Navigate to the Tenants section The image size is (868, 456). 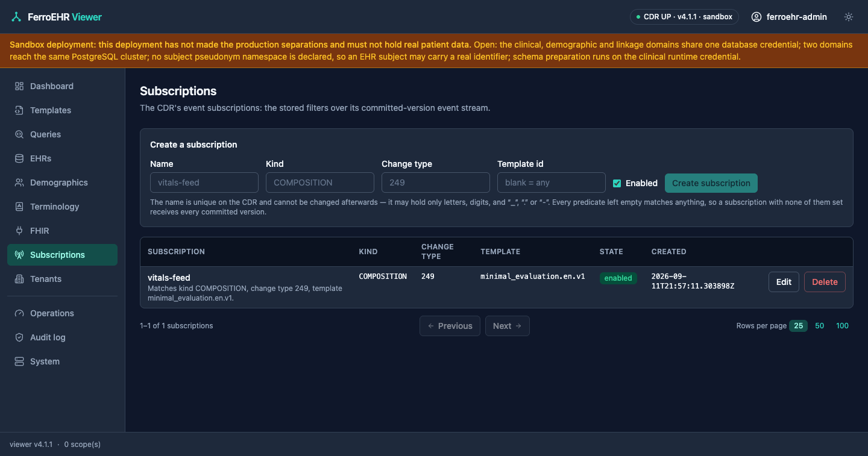coord(62,279)
